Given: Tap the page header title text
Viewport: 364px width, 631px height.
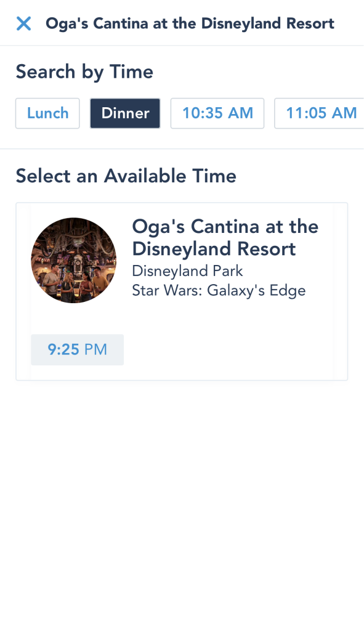Looking at the screenshot, I should pos(190,23).
